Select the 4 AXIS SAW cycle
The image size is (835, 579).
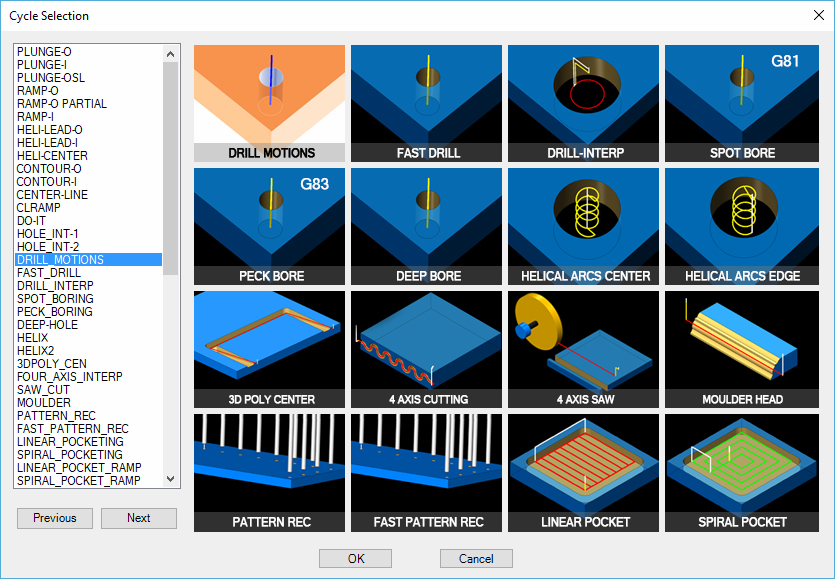click(x=583, y=348)
